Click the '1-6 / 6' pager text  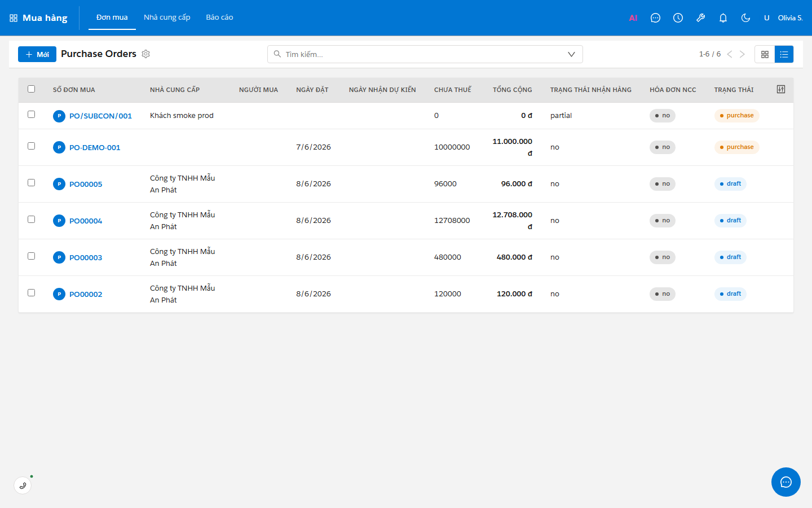(x=710, y=54)
